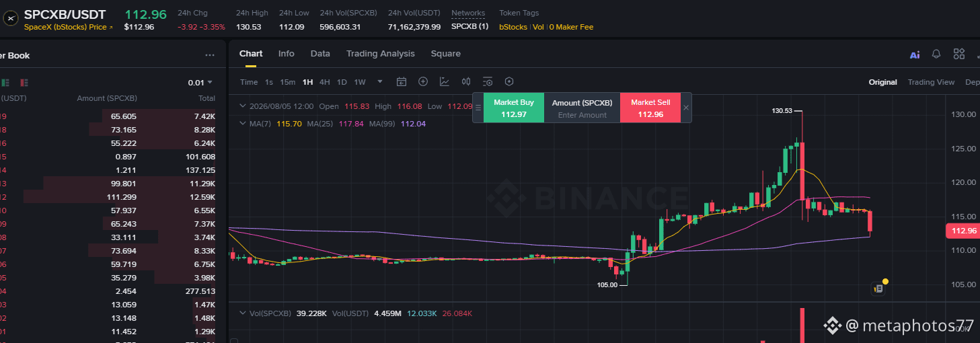Click the Networks label

point(468,13)
